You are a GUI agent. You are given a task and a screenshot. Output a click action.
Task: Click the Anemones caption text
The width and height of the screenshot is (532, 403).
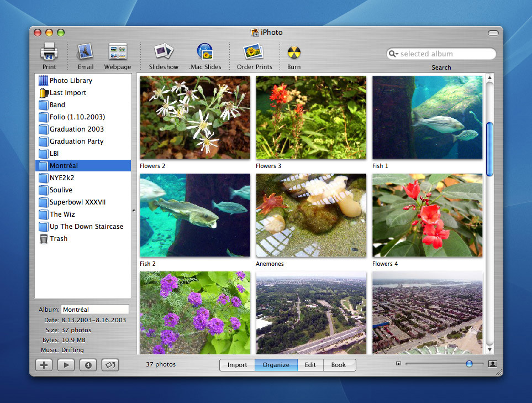(x=270, y=264)
